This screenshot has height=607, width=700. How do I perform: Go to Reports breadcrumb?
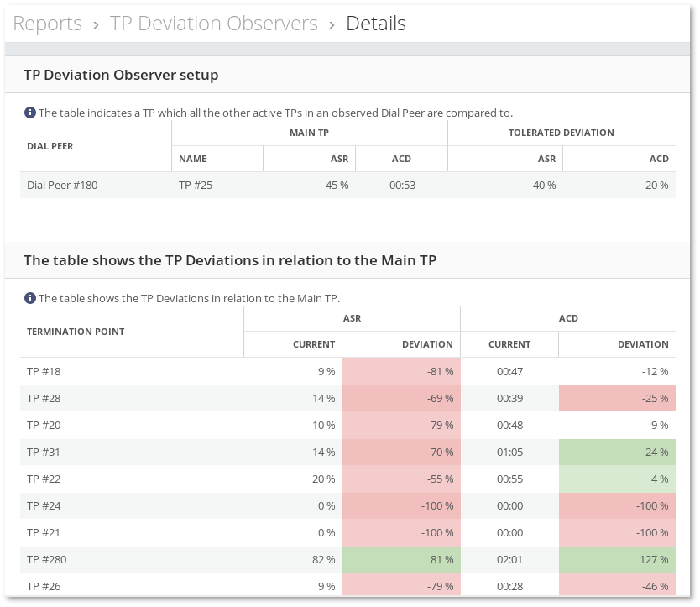pyautogui.click(x=48, y=24)
